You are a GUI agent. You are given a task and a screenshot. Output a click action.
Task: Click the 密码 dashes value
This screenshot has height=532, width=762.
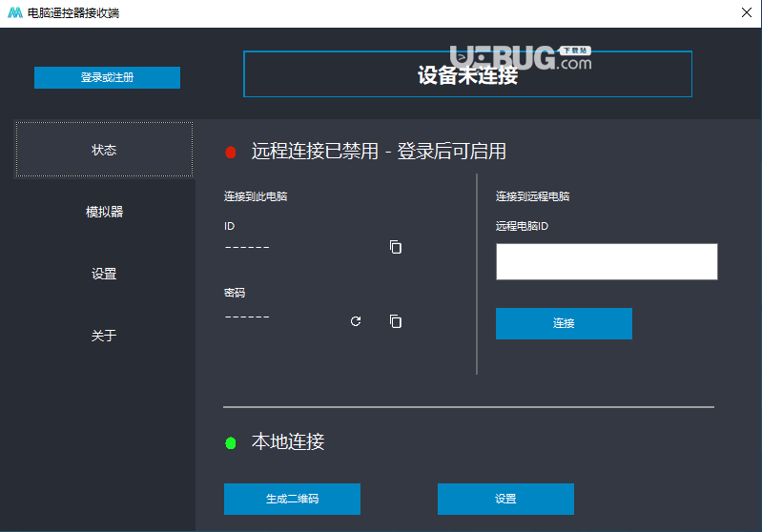[x=247, y=317]
